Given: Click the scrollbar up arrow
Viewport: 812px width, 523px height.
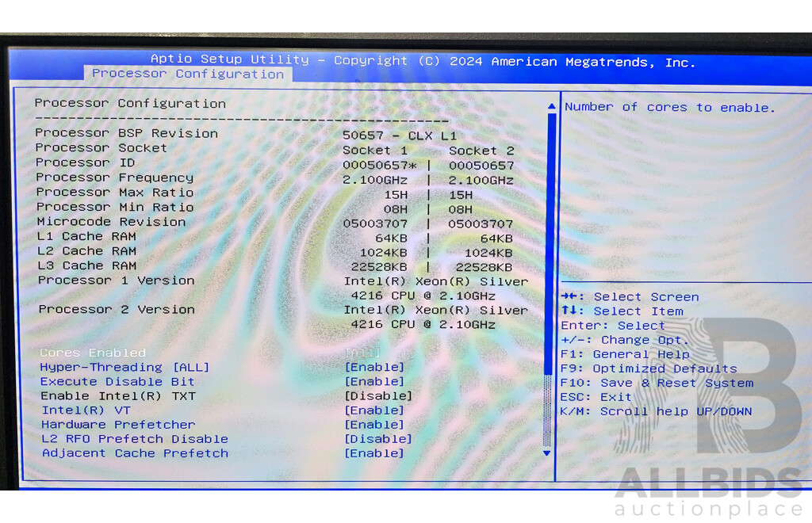Looking at the screenshot, I should 552,106.
